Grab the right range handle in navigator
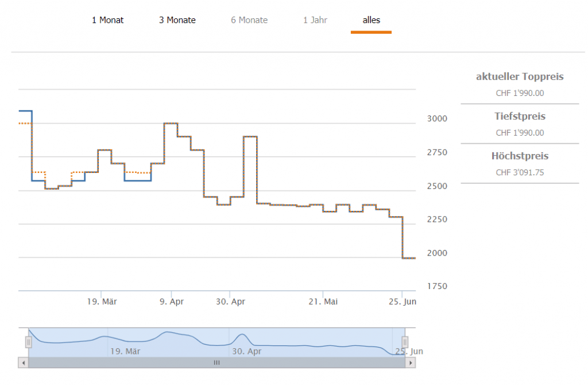This screenshot has height=385, width=588. [x=404, y=342]
